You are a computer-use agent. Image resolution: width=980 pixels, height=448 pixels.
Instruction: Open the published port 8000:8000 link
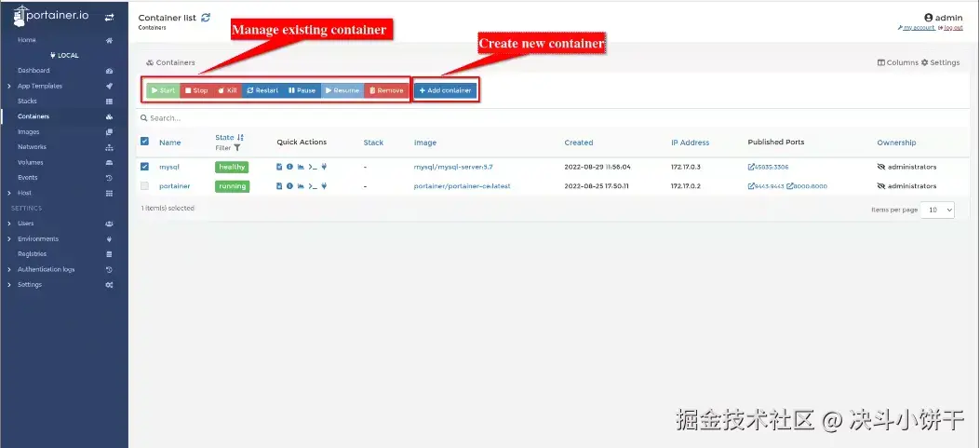coord(807,186)
